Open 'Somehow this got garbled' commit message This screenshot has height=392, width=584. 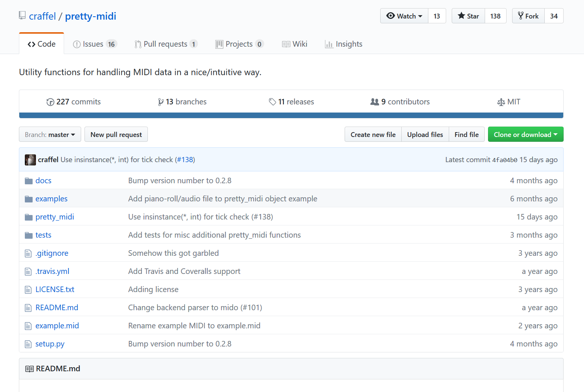pos(173,253)
